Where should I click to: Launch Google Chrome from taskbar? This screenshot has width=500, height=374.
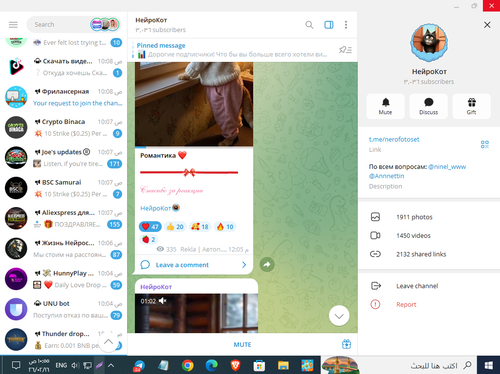tap(188, 365)
